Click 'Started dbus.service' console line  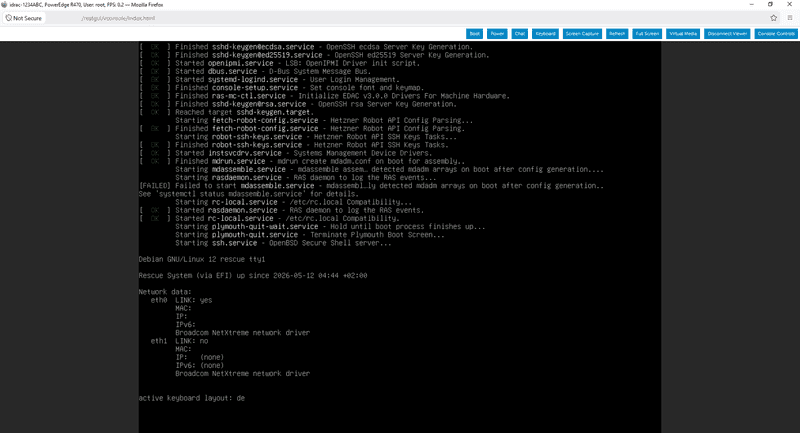(255, 71)
